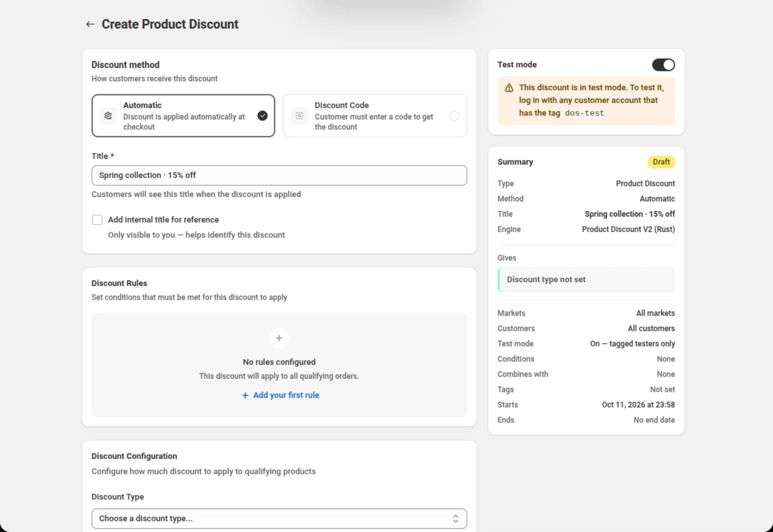Click the No end date value

tap(654, 420)
